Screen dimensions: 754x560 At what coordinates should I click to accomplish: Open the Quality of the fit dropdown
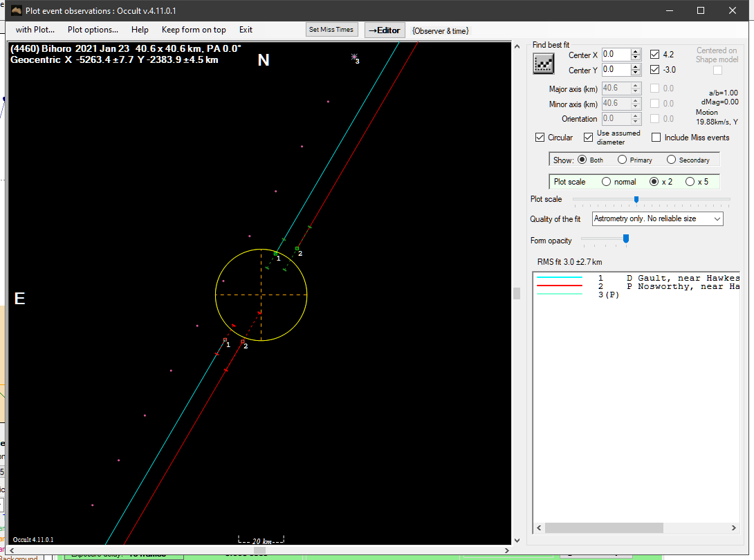click(657, 218)
